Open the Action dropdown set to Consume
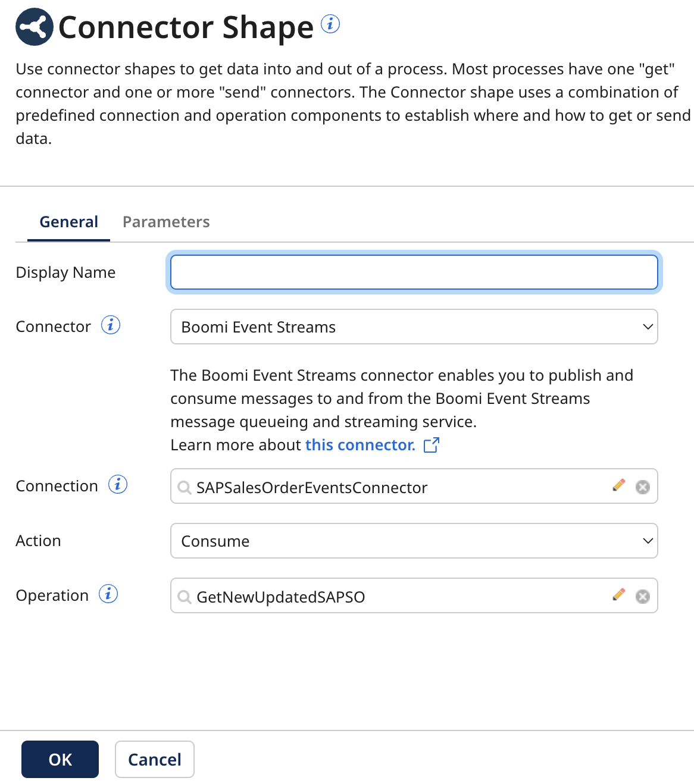The height and width of the screenshot is (784, 694). pyautogui.click(x=414, y=541)
